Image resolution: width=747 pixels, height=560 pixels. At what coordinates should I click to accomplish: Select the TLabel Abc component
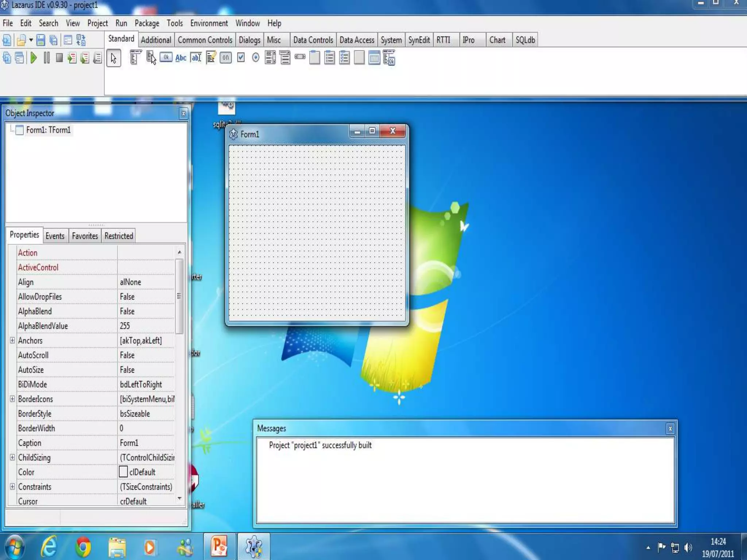(181, 58)
